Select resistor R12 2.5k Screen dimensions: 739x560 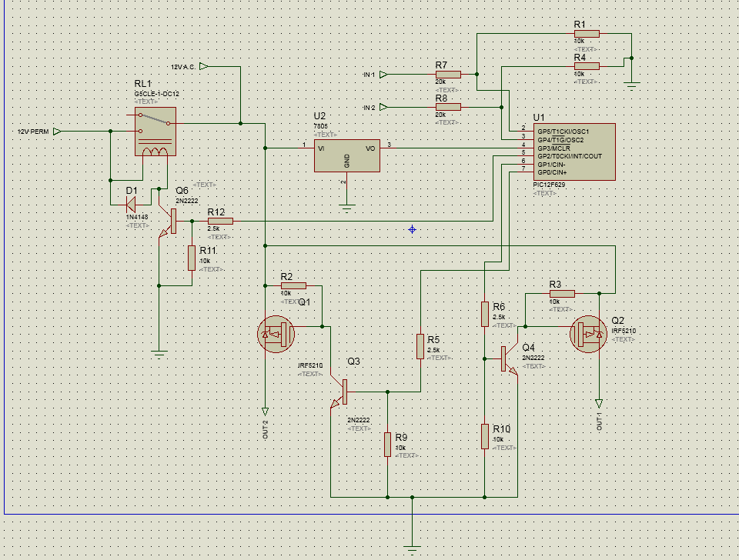click(220, 221)
